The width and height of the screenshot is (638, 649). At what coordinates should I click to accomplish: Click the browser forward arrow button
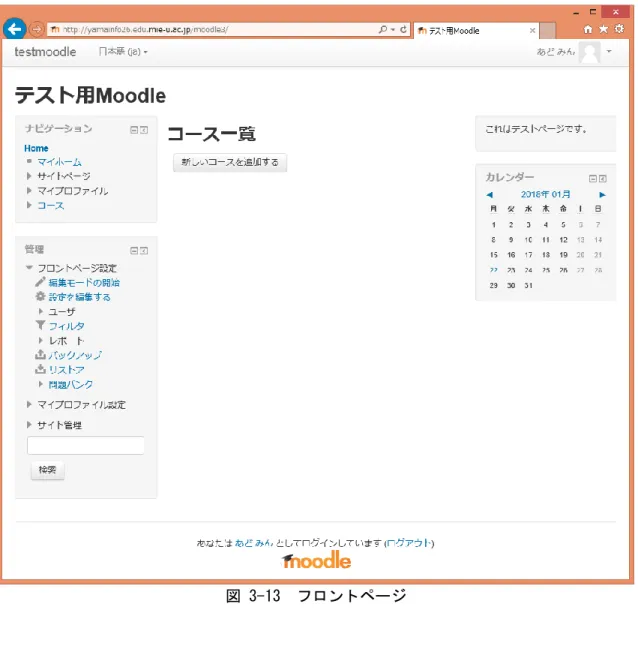(36, 29)
